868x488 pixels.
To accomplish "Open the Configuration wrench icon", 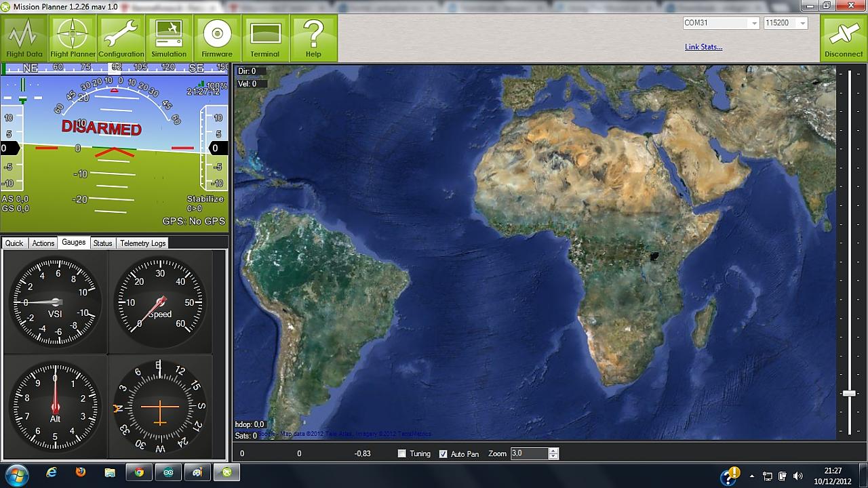I will tap(121, 38).
